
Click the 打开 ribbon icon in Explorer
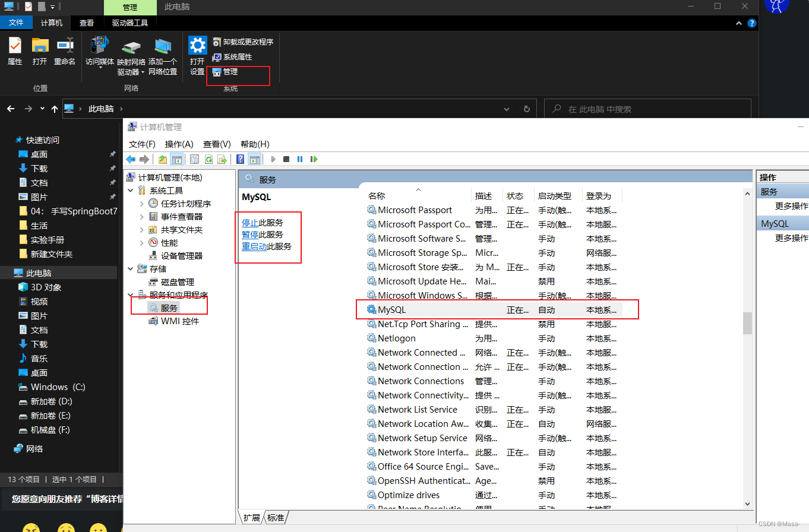(40, 51)
